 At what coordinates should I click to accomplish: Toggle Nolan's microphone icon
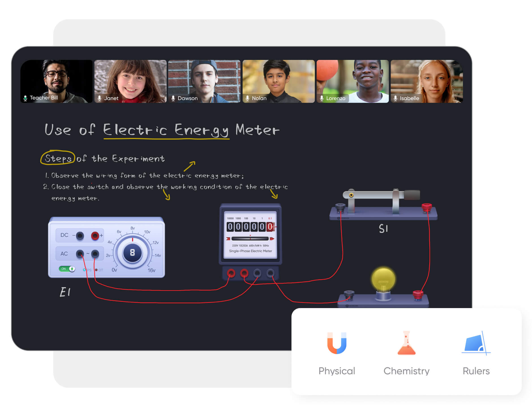coord(247,98)
